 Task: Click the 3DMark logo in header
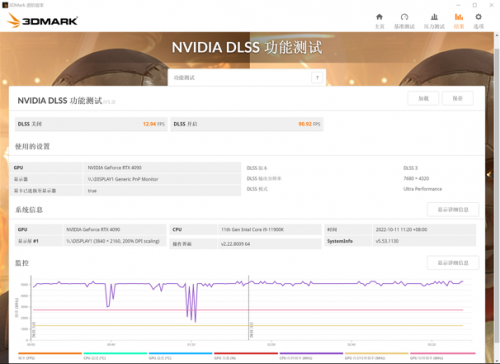[x=42, y=20]
